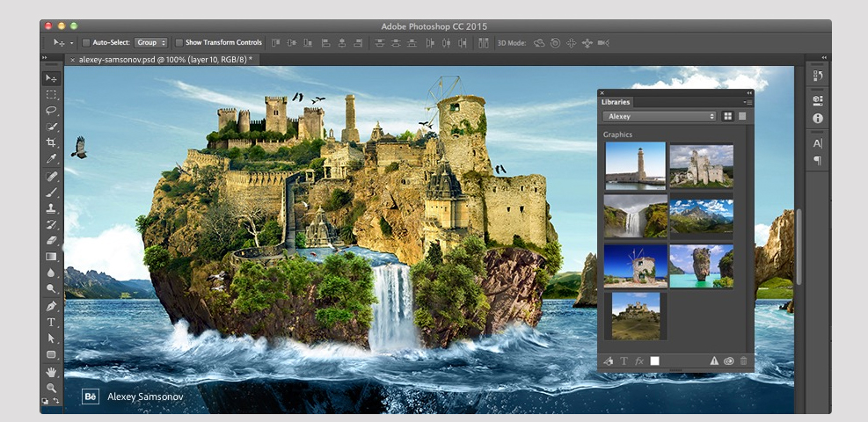Select the Gradient tool
Screen dimensions: 868x422
(52, 257)
